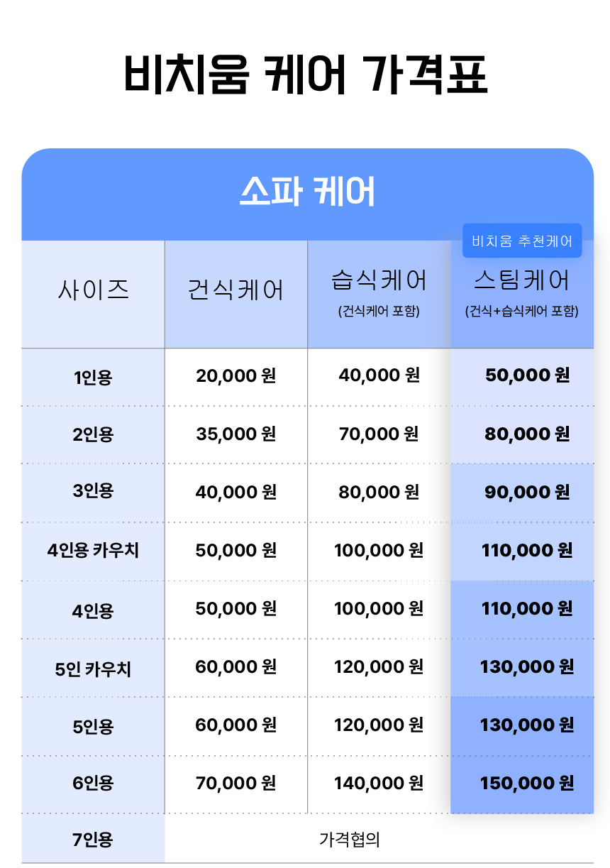Select the "건식케어" column header
610x868 pixels.
coord(235,290)
